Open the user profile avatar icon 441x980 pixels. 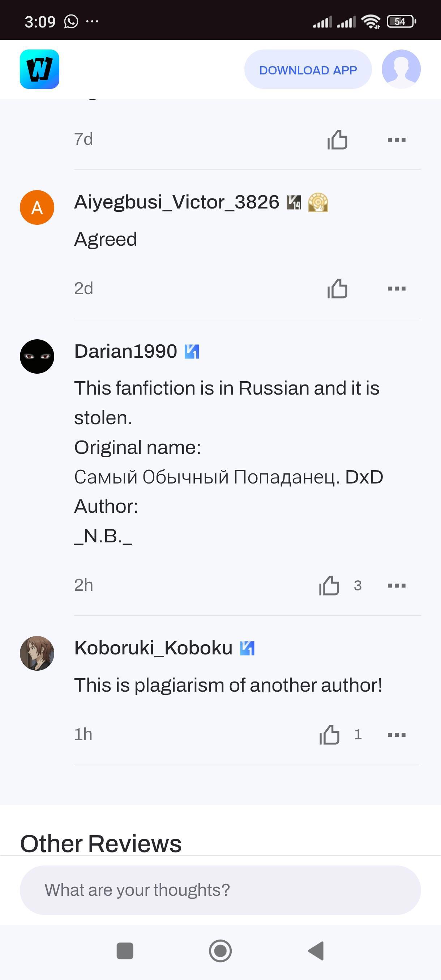[401, 69]
